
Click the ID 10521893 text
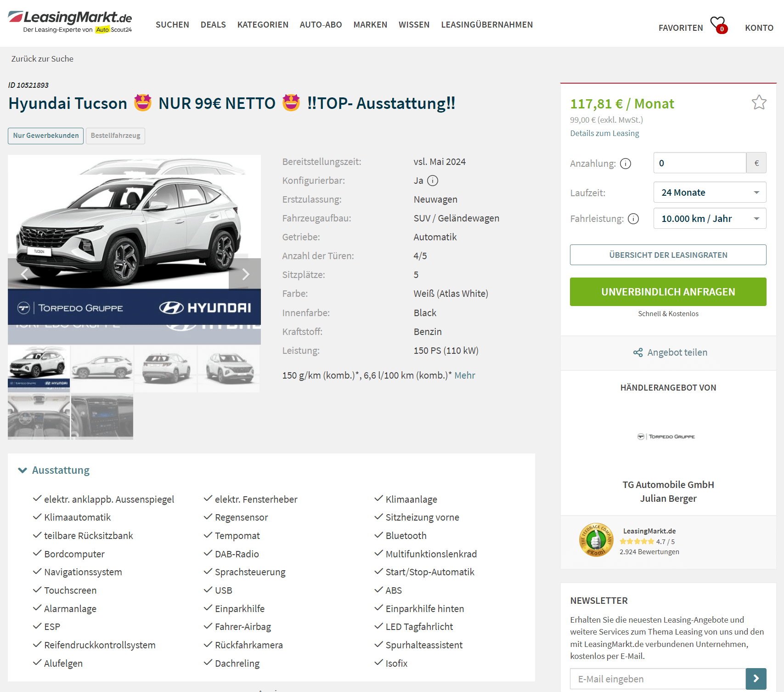[x=28, y=85]
